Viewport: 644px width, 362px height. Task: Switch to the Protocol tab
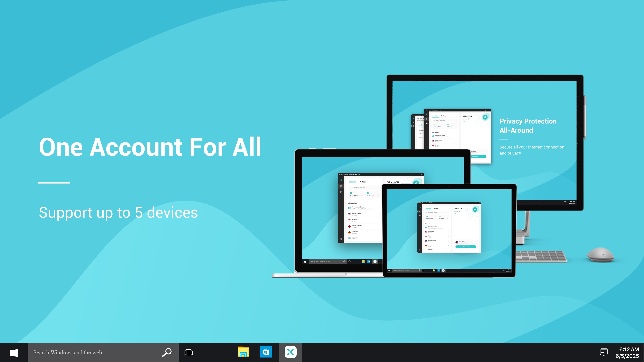pos(363,182)
